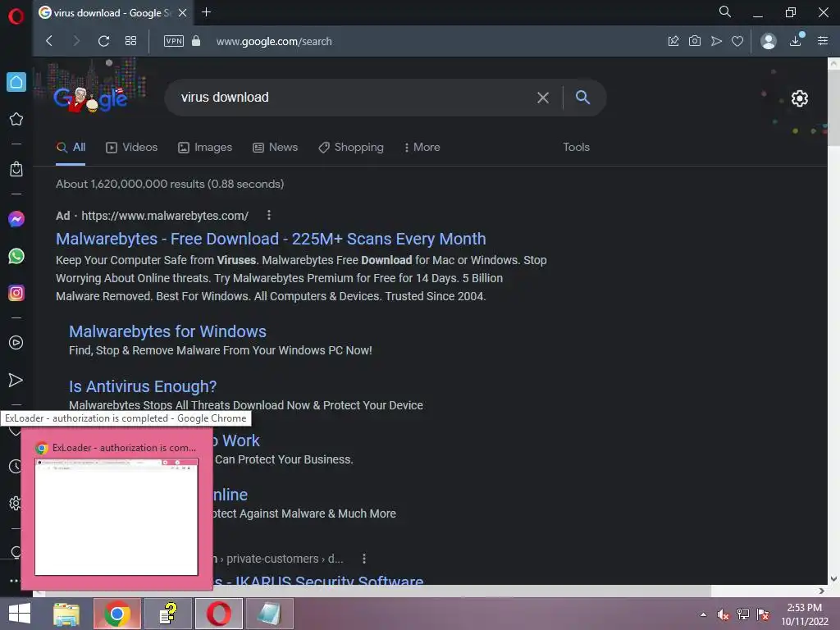Open sidebar three-dots more menu
Image resolution: width=840 pixels, height=630 pixels.
[x=15, y=580]
